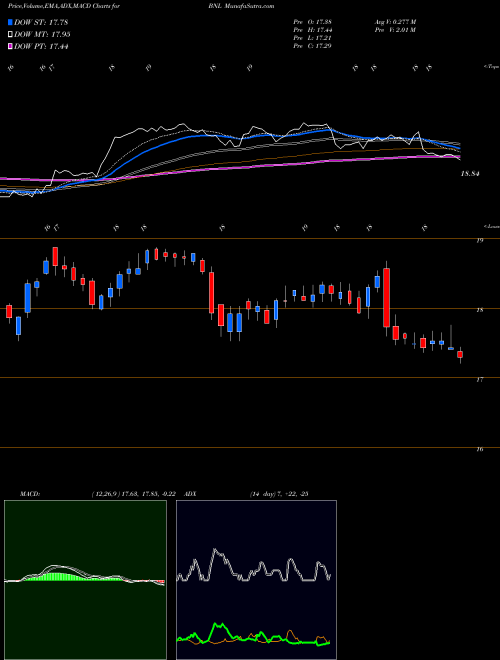Click the 19 price axis label
Viewport: 500px width, 660px height.
tap(479, 240)
